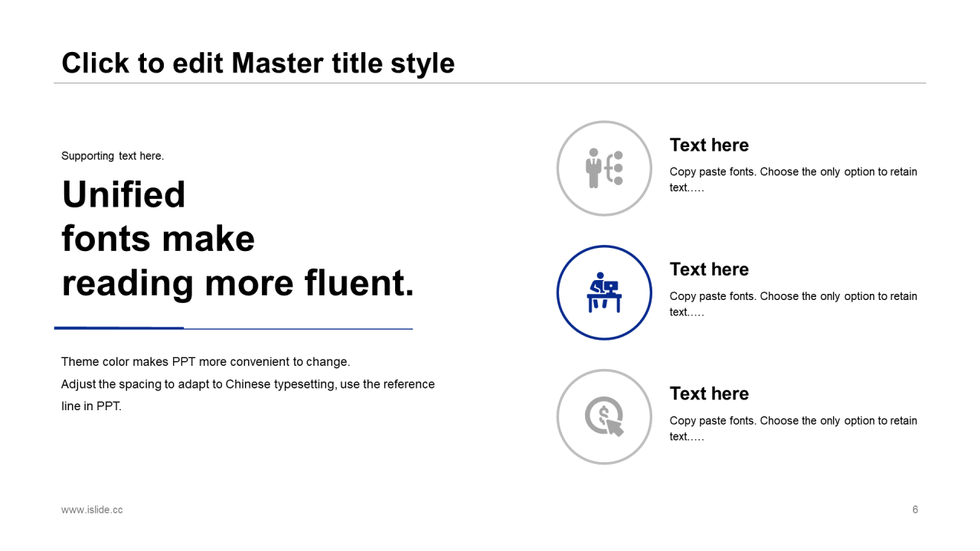980x551 pixels.
Task: Click the third 'Text here' heading
Action: point(709,393)
